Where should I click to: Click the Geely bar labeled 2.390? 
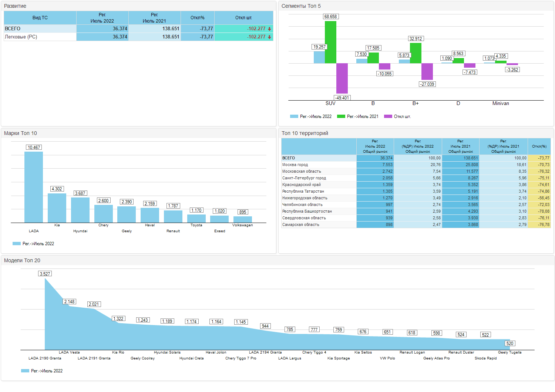pyautogui.click(x=127, y=214)
